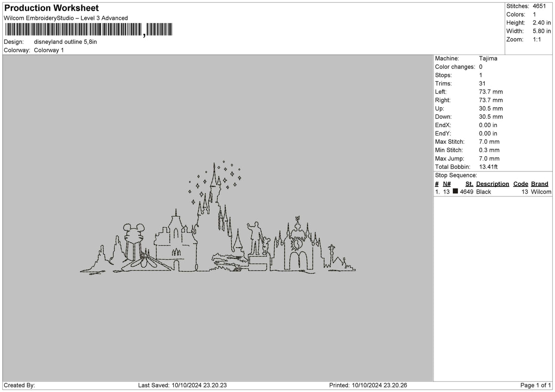Screen dimensions: 555x392
Task: Click the stitch count 4649 in stop row
Action: [467, 191]
